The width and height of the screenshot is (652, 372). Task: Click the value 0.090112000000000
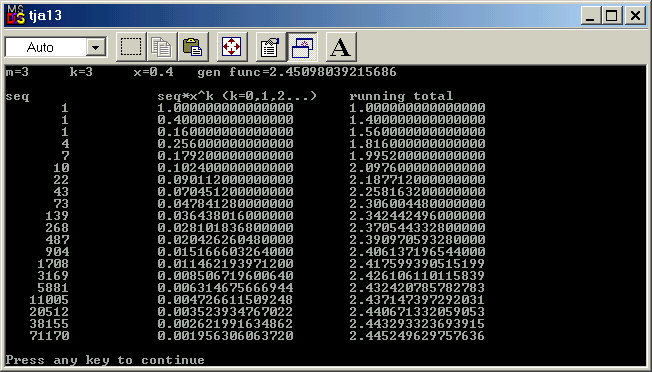225,180
